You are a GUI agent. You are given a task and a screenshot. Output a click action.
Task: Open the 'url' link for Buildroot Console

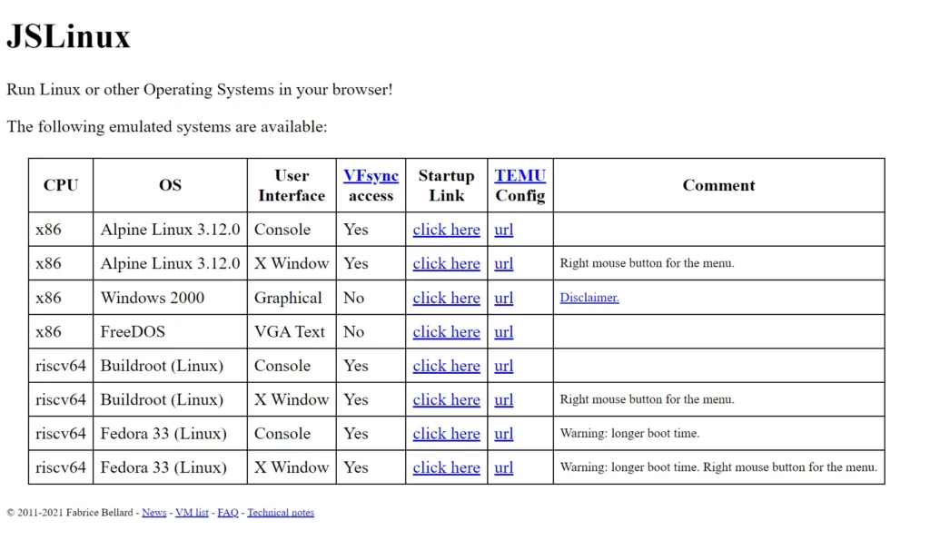coord(503,366)
